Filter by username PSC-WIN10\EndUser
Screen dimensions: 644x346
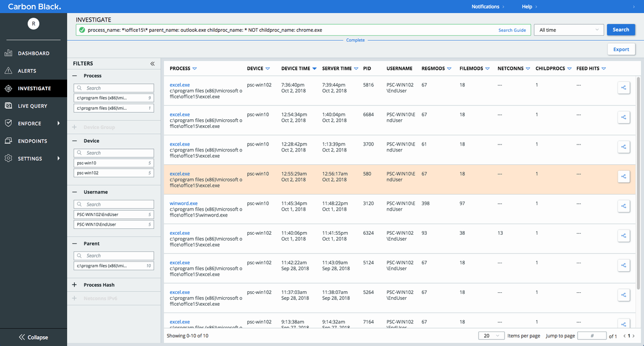(114, 225)
